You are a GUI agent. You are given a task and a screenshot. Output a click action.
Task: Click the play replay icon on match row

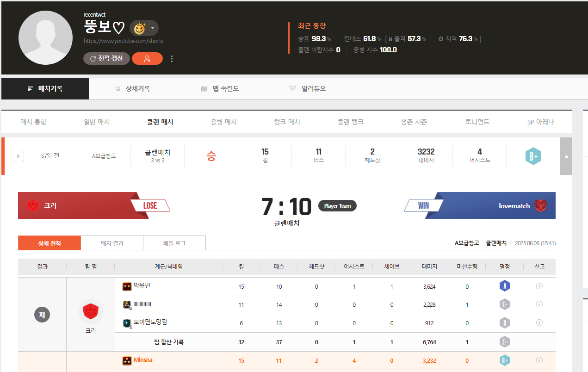click(x=18, y=156)
